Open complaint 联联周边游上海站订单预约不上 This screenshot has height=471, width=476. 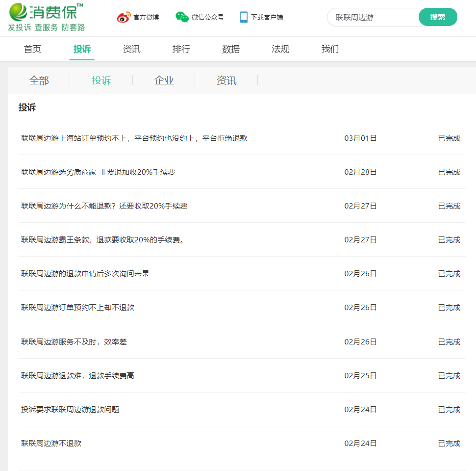coord(134,138)
